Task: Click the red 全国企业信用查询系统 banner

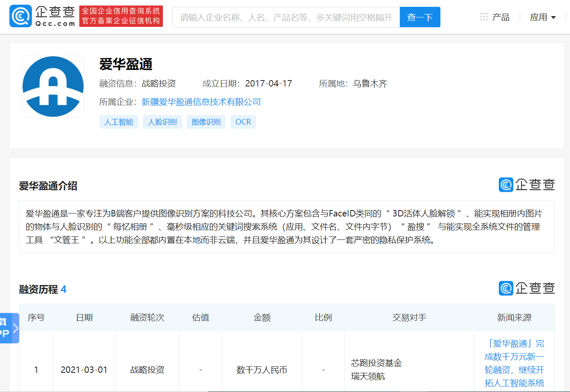Action: (121, 16)
